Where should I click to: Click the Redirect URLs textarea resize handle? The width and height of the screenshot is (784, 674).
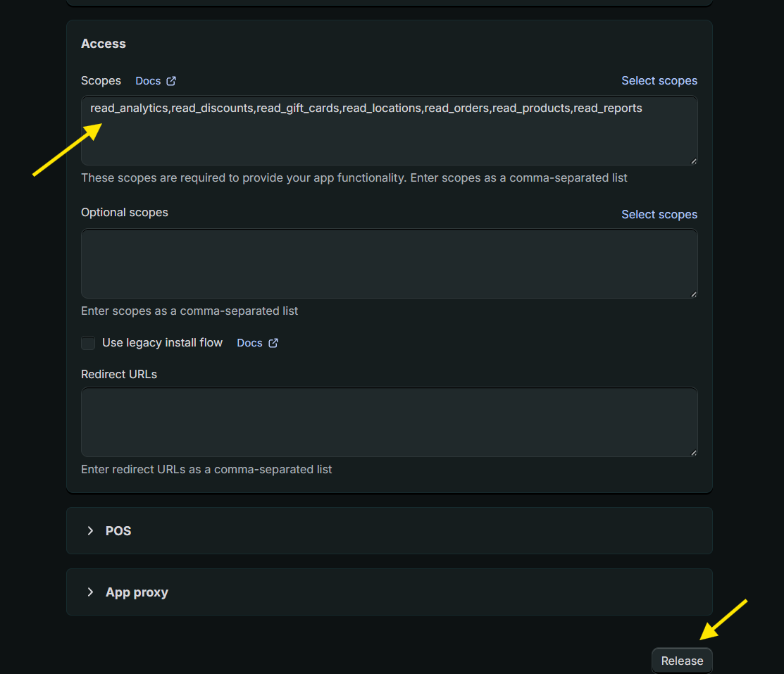pyautogui.click(x=693, y=453)
